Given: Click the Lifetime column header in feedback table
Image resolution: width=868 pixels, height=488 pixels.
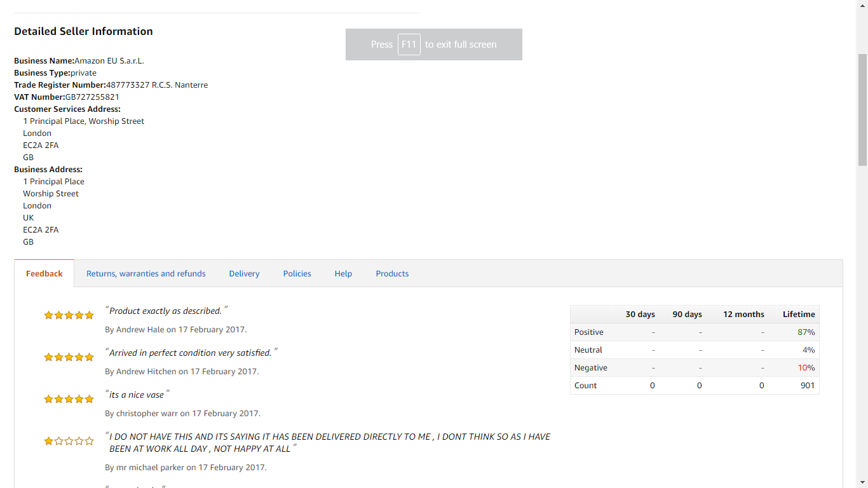Looking at the screenshot, I should [799, 315].
